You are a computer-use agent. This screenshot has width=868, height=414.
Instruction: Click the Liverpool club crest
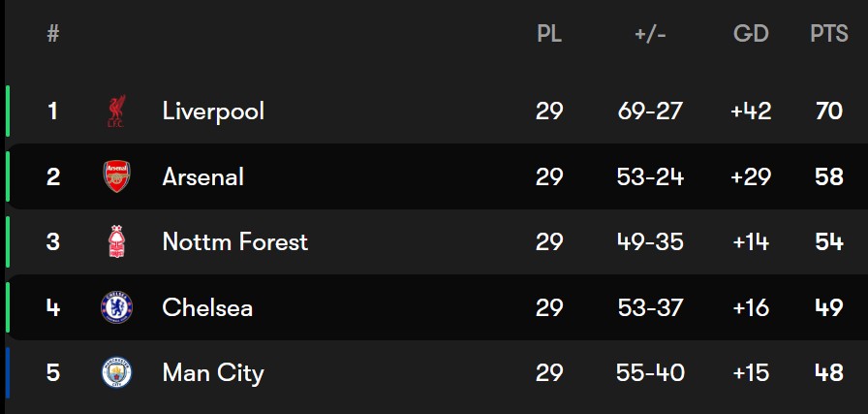(x=117, y=111)
